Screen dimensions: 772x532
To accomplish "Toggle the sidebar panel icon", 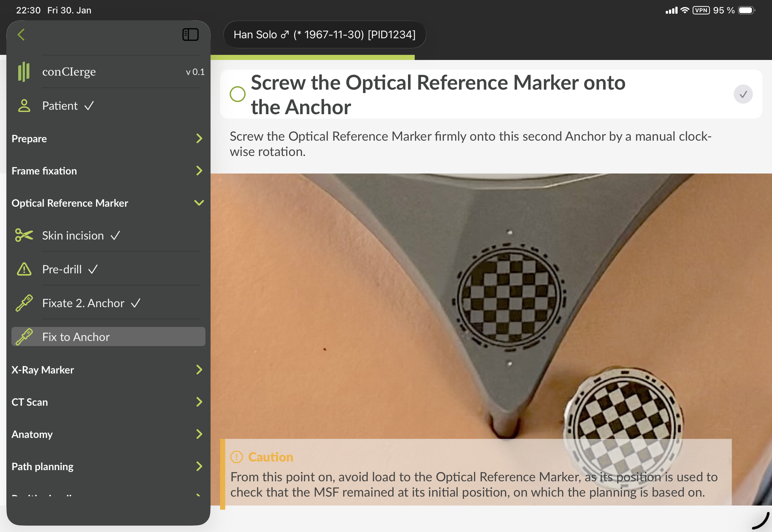I will point(190,35).
